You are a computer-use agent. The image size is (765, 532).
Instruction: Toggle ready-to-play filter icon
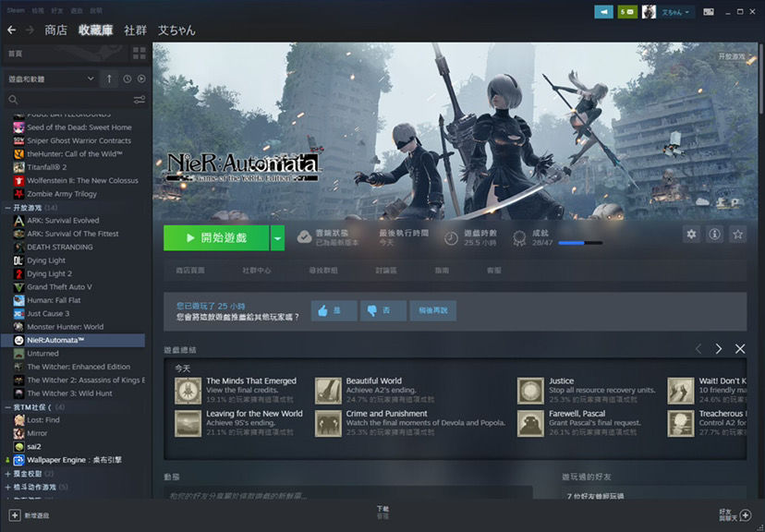click(141, 79)
